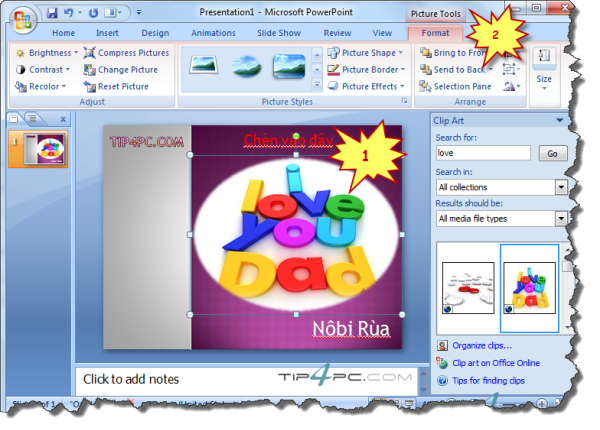Go to the Review tab
600x430 pixels.
pos(337,33)
